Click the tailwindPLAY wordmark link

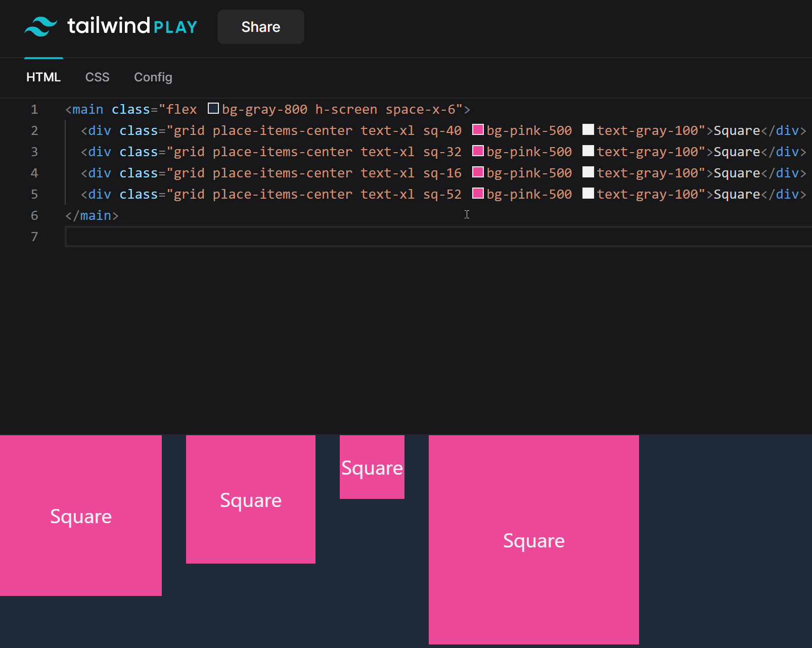[132, 26]
